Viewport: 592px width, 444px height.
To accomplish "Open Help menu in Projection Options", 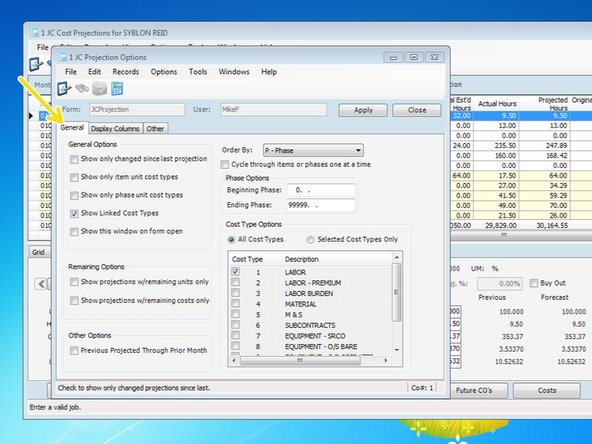I will pos(269,72).
